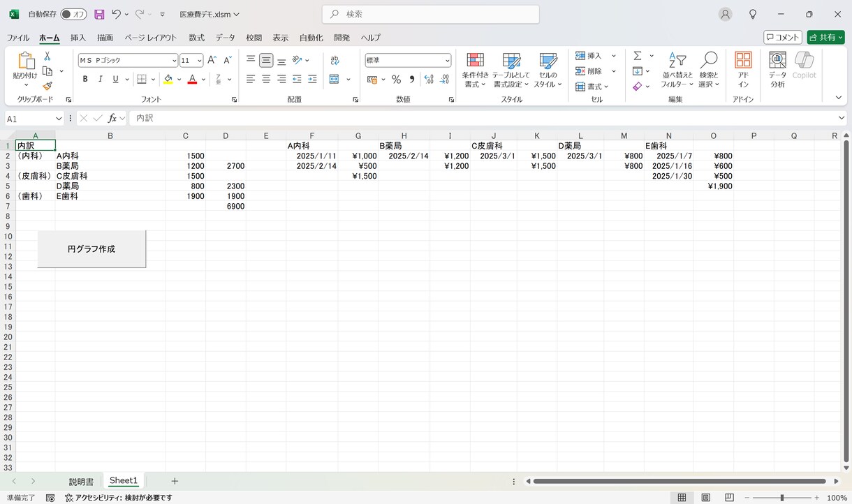
Task: Click the Clear eraser icon
Action: [638, 87]
